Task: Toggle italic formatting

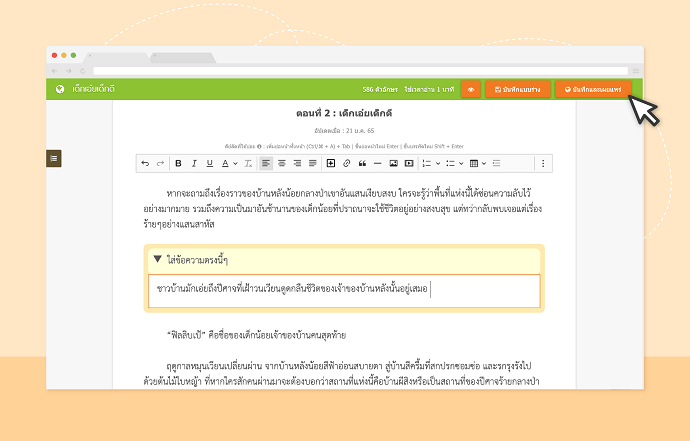Action: pyautogui.click(x=193, y=163)
